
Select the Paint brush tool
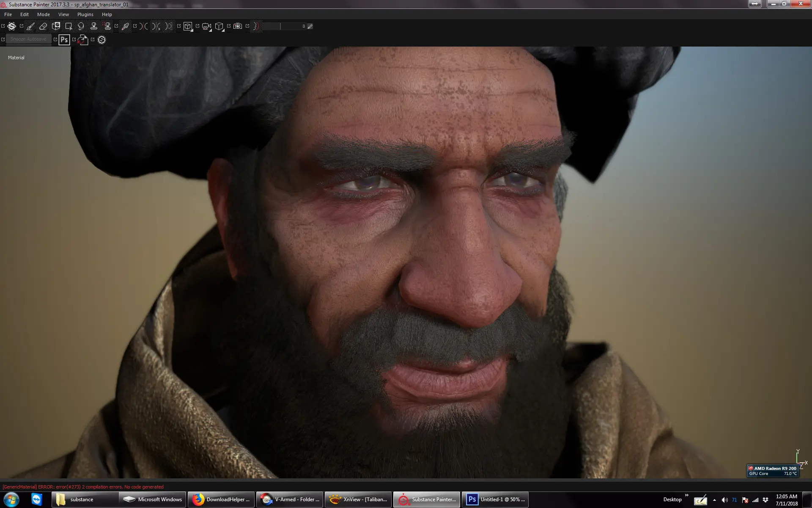pyautogui.click(x=30, y=26)
